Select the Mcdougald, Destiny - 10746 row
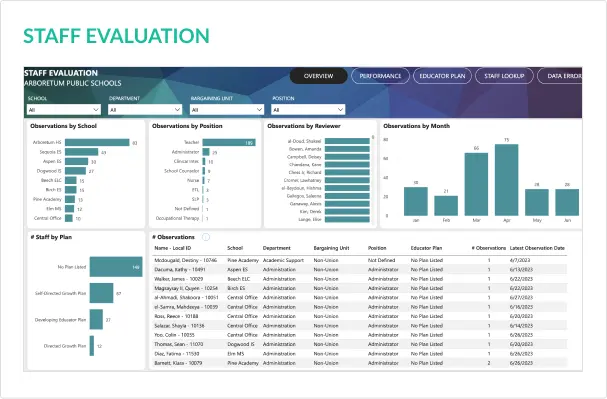The height and width of the screenshot is (399, 607). (x=360, y=260)
